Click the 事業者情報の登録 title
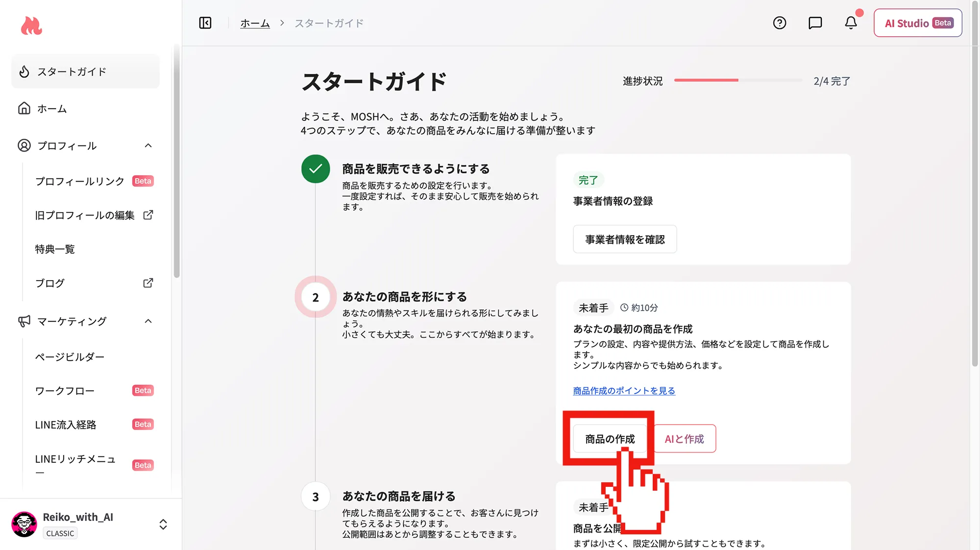 (x=613, y=201)
